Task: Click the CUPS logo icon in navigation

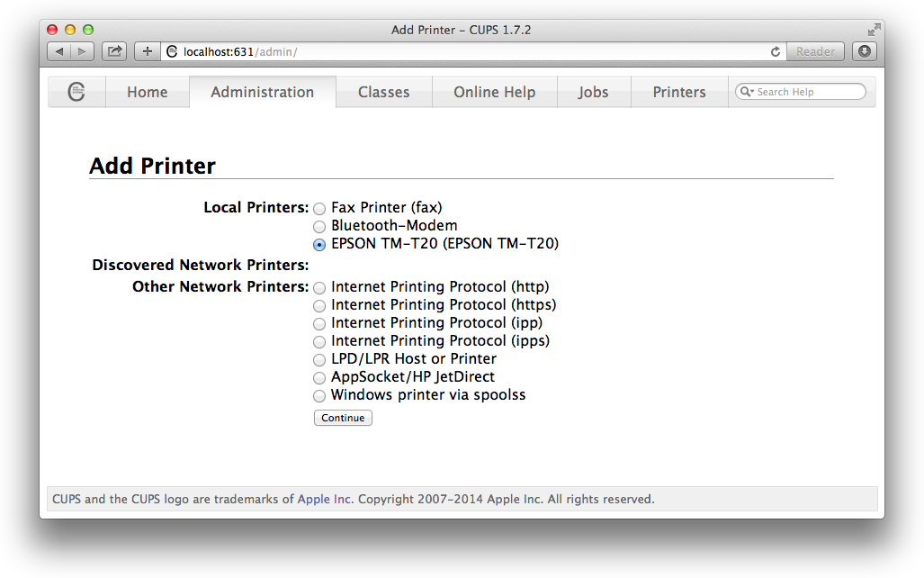Action: coord(76,92)
